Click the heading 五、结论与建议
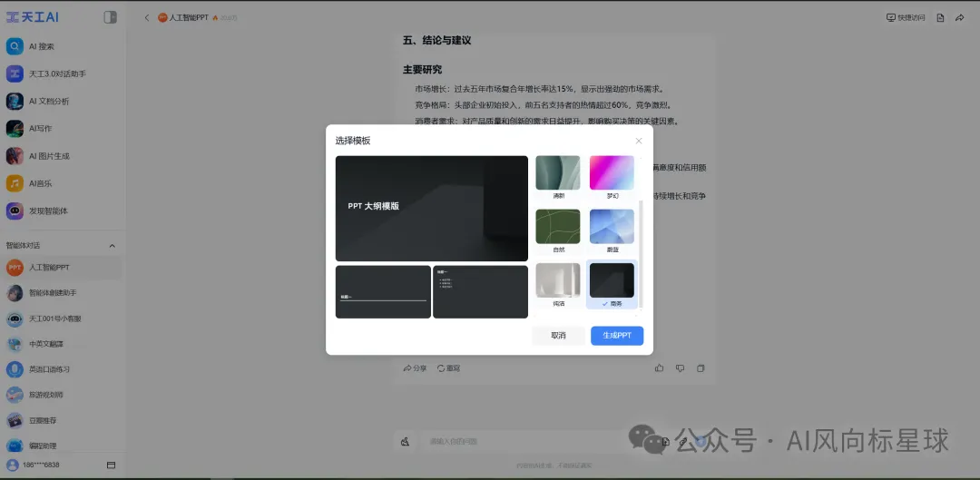This screenshot has height=480, width=980. pos(436,41)
